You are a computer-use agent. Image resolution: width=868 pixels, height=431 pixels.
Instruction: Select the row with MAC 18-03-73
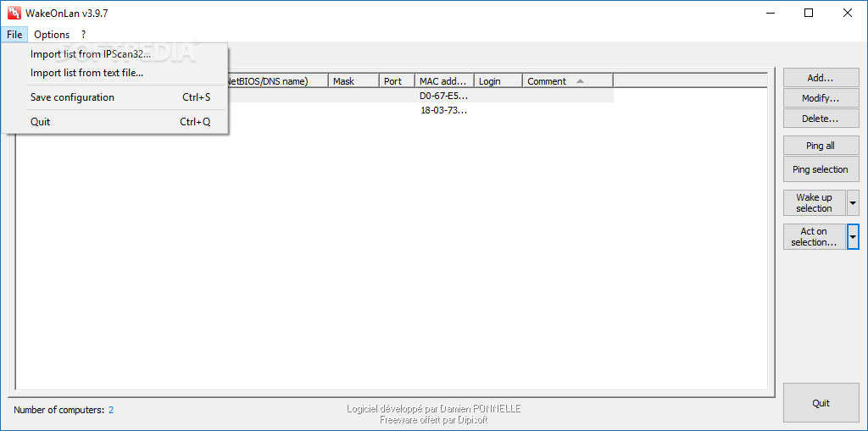point(420,110)
